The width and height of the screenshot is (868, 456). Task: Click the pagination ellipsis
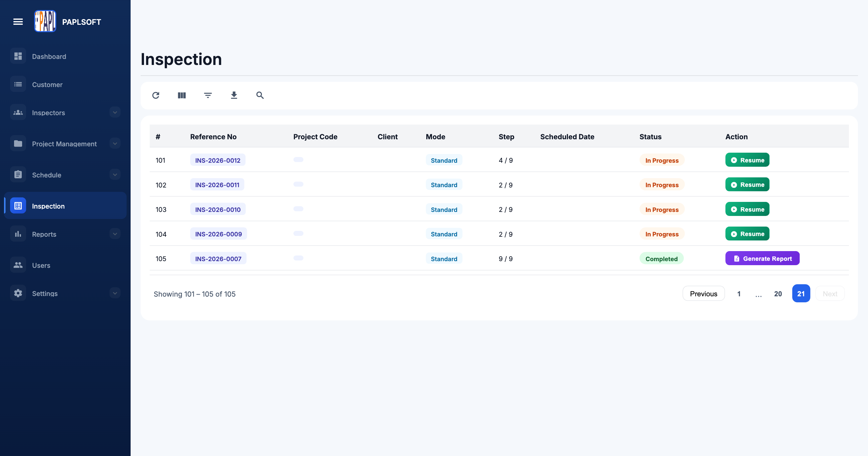(x=758, y=295)
